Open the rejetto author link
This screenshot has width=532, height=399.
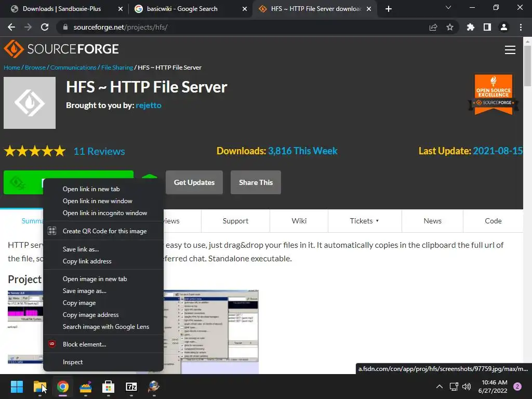(149, 105)
